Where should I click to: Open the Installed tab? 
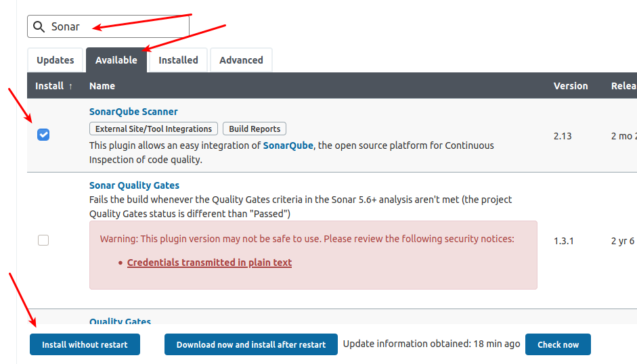pos(178,60)
